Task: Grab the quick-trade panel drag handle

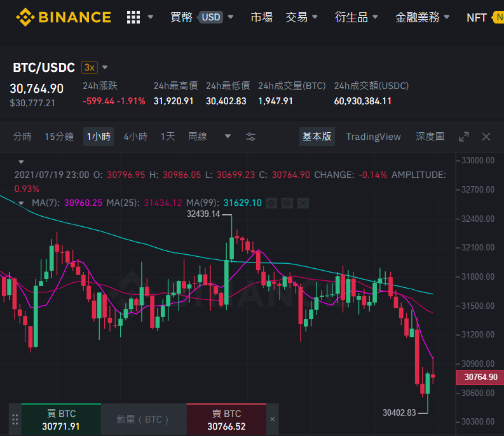Action: coord(15,419)
